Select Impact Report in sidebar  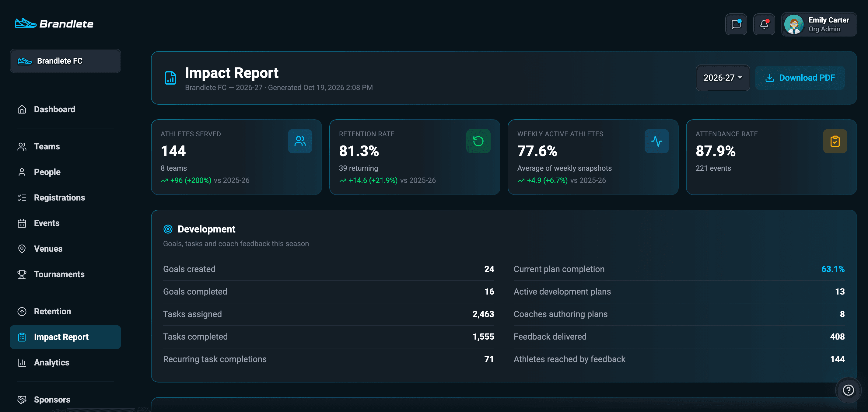(x=65, y=337)
